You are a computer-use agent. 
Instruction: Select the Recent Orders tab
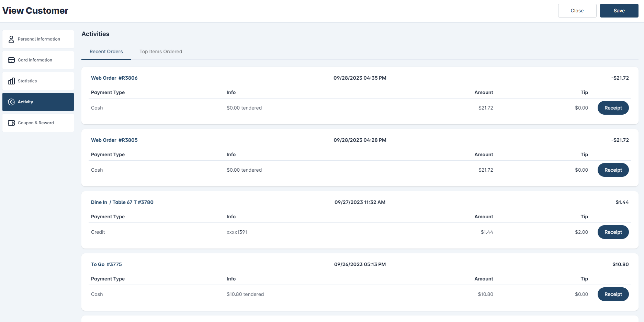click(x=106, y=51)
